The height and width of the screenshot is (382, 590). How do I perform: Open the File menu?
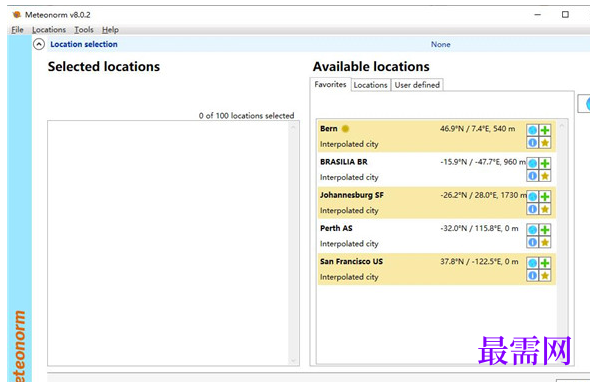[17, 30]
